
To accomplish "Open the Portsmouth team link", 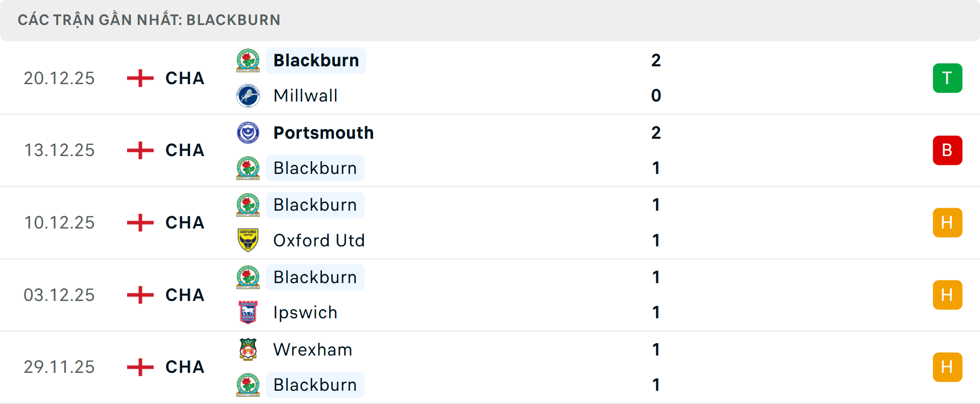I will point(323,133).
